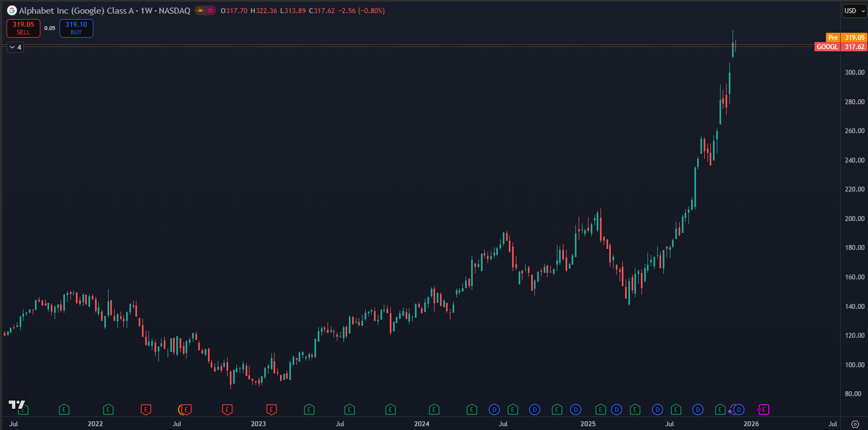
Task: Open the USD currency dropdown
Action: [x=854, y=11]
